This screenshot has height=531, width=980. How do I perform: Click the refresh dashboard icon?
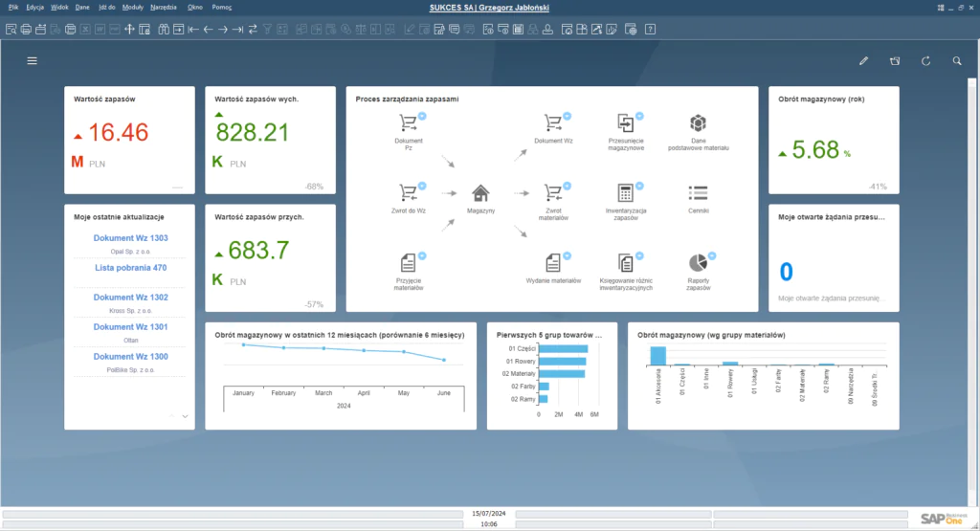(x=925, y=60)
